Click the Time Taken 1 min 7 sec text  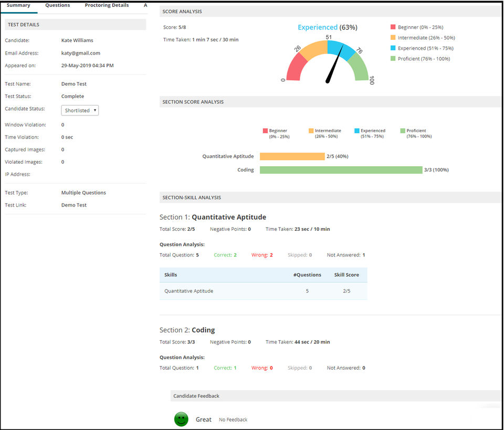pos(201,40)
